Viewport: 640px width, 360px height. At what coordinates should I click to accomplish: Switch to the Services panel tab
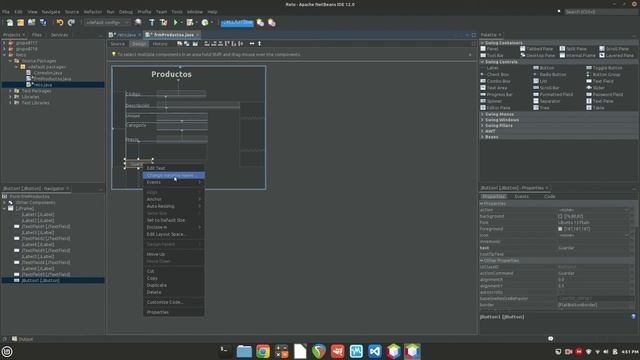click(59, 35)
